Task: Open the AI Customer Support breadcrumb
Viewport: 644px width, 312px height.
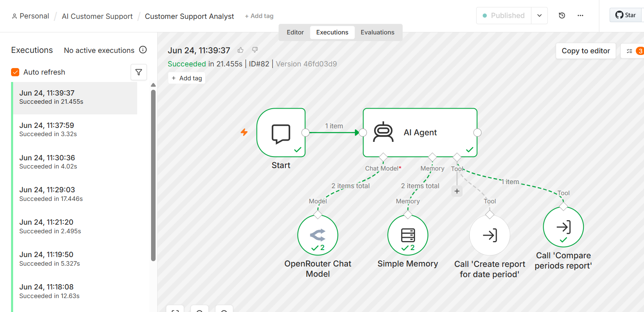Action: [97, 16]
